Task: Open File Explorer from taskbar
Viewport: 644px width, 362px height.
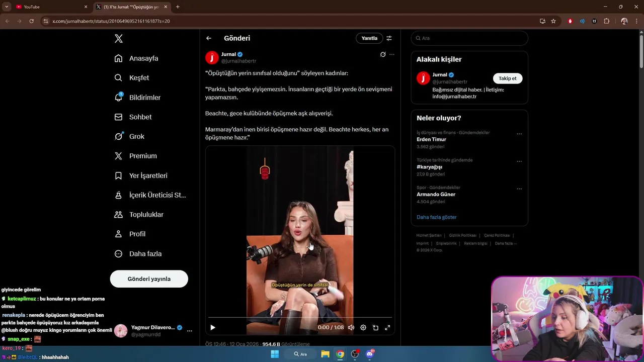Action: 325,354
